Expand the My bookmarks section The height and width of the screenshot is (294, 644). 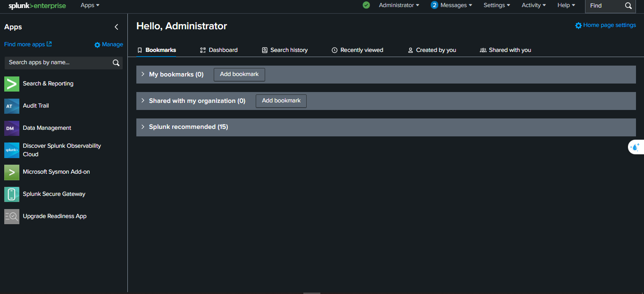pos(143,74)
